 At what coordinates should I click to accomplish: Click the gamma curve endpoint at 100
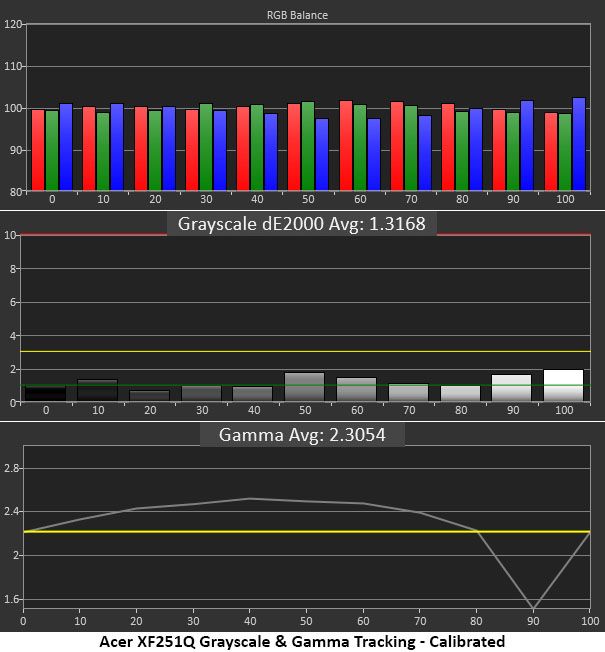click(x=589, y=532)
